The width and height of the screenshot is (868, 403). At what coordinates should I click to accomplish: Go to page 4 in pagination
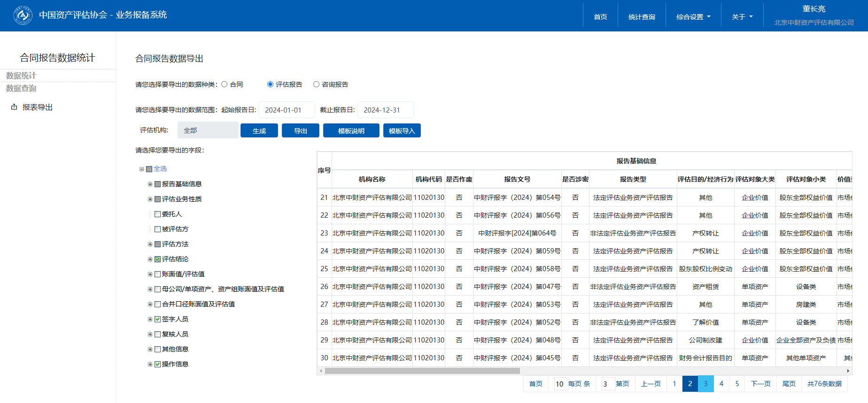point(721,384)
